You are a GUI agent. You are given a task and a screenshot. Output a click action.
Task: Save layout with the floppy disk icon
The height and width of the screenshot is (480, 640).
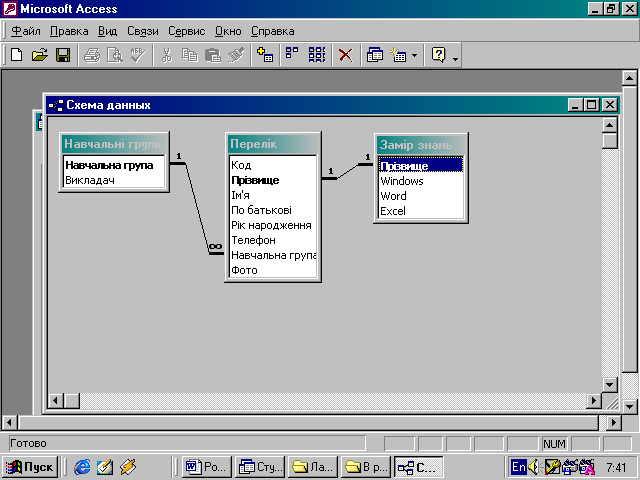[x=63, y=55]
